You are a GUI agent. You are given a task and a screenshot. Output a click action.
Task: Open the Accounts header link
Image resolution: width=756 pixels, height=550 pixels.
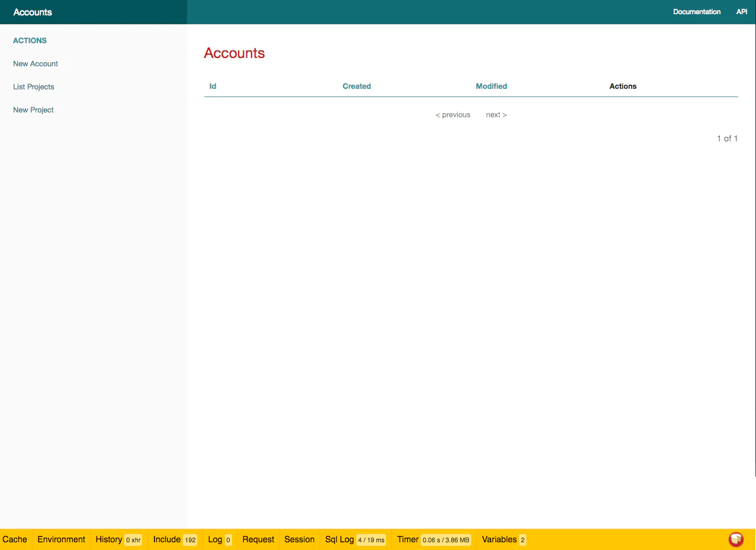click(x=33, y=12)
